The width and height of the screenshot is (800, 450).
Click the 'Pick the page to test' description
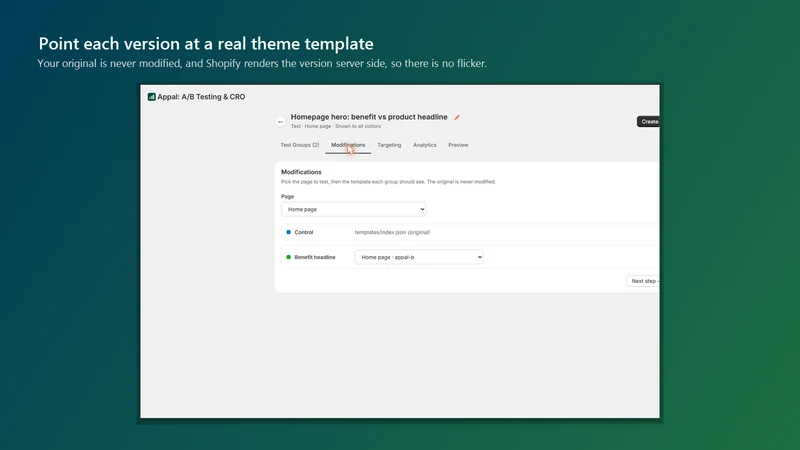(388, 182)
